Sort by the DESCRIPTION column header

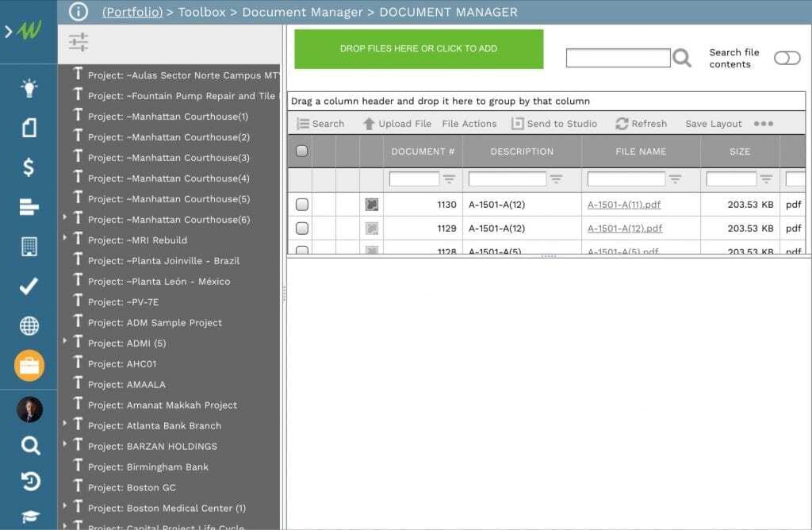coord(522,152)
